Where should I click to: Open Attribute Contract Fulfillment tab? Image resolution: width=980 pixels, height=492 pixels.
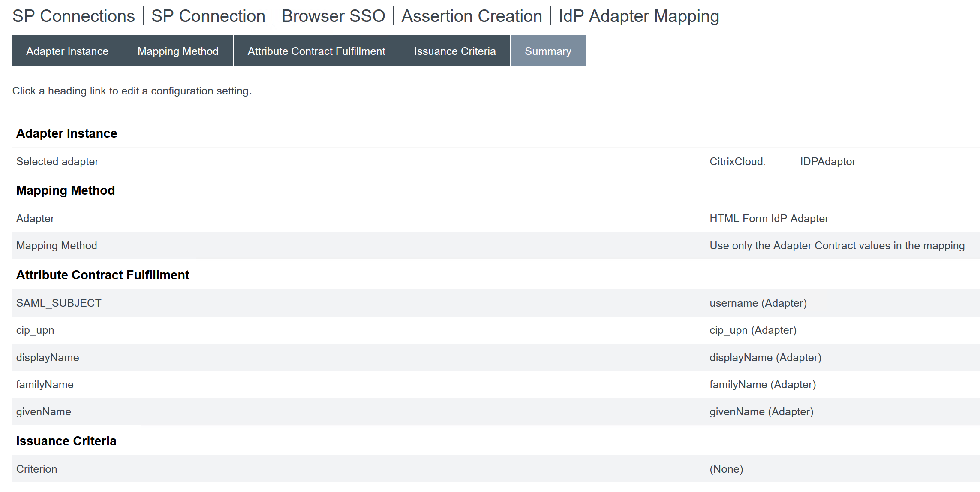(x=316, y=51)
